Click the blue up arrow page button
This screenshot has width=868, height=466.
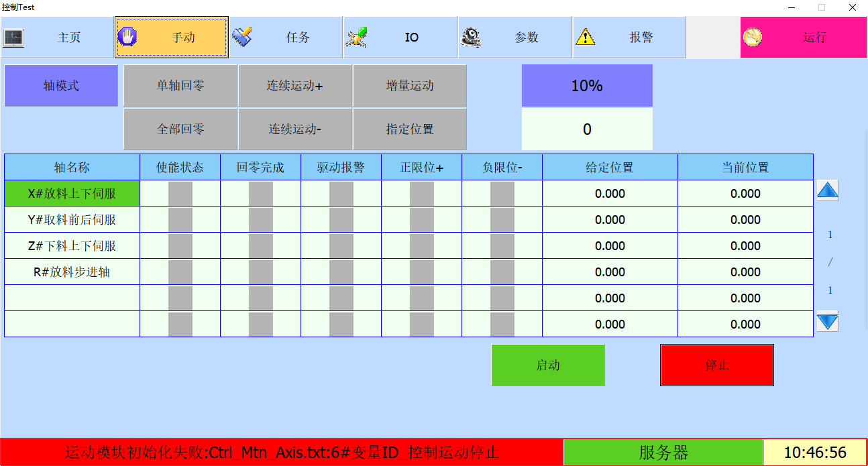(827, 191)
